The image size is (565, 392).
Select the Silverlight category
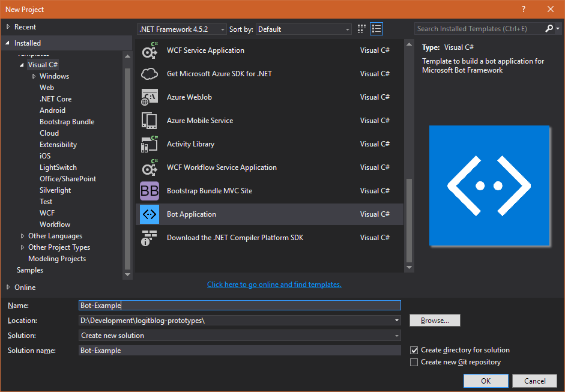point(55,190)
